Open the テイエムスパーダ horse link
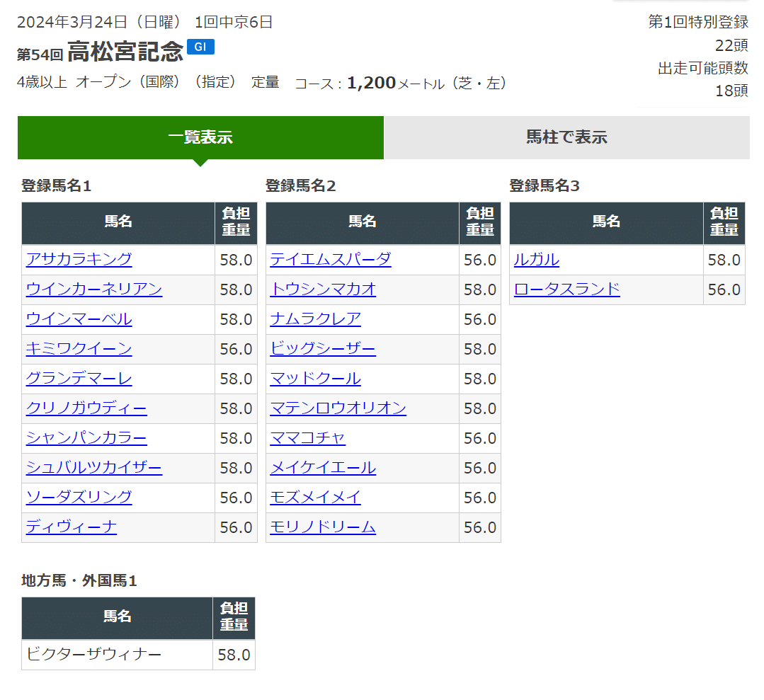This screenshot has width=764, height=700. [x=331, y=260]
